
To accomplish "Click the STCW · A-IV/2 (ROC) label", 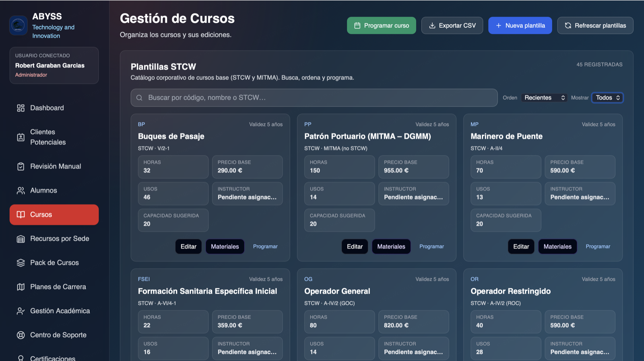I will [495, 303].
